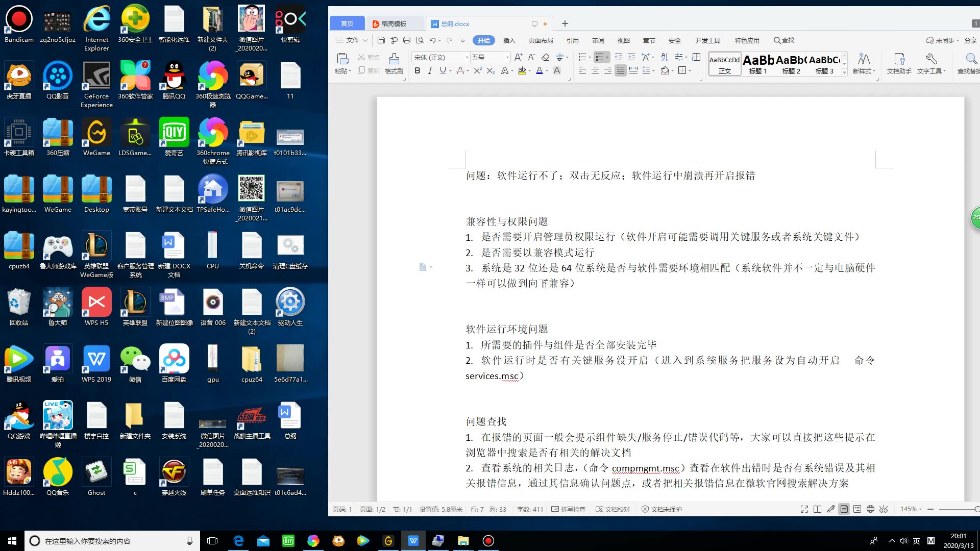The image size is (980, 551).
Task: Click the 分享 share button
Action: [x=970, y=40]
